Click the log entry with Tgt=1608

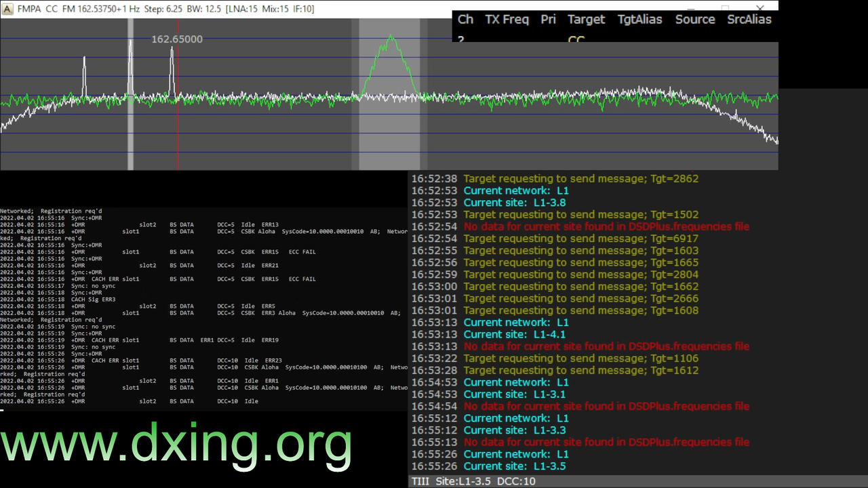point(555,310)
